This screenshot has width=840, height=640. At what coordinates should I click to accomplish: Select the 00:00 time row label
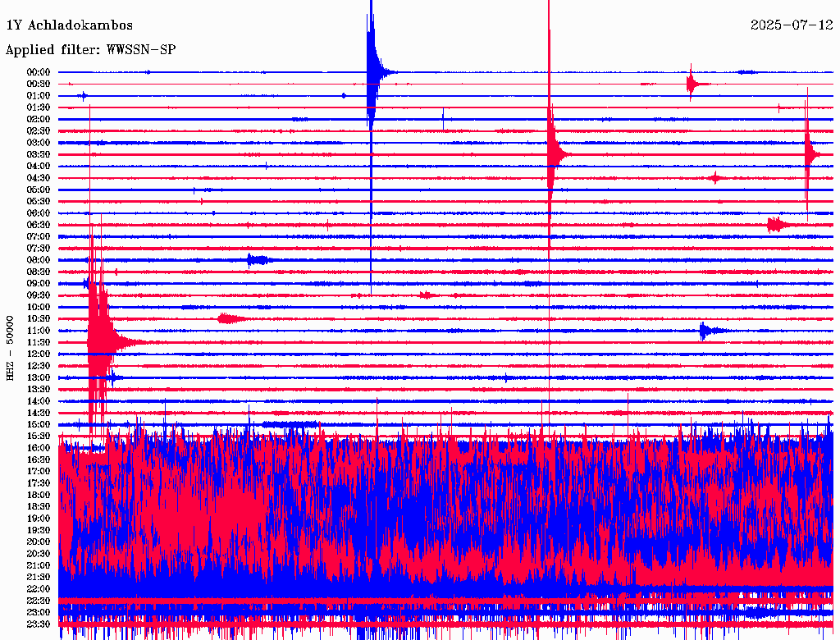click(39, 72)
